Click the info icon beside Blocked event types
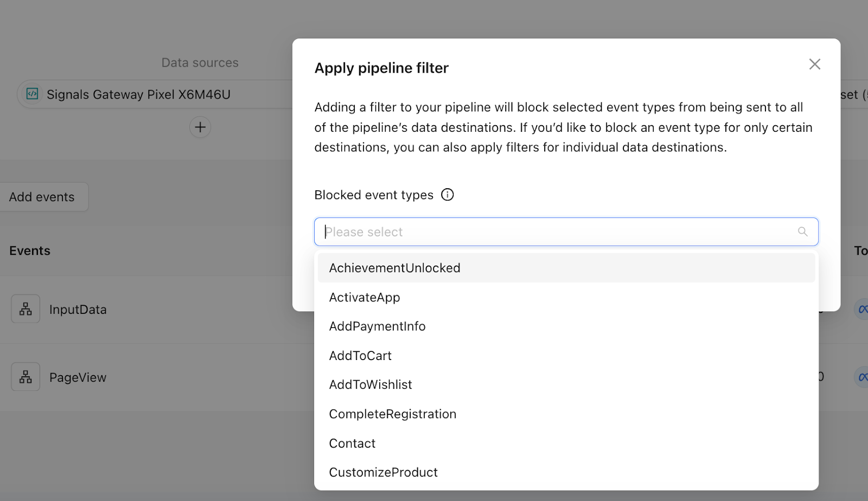The width and height of the screenshot is (868, 501). tap(447, 195)
